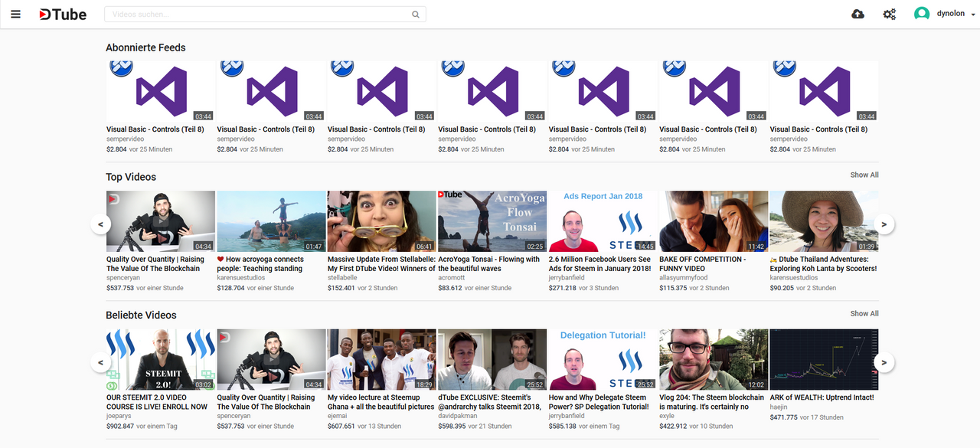The image size is (980, 448).
Task: Open 'Dtube Thailand Adventures' title
Action: (x=823, y=264)
